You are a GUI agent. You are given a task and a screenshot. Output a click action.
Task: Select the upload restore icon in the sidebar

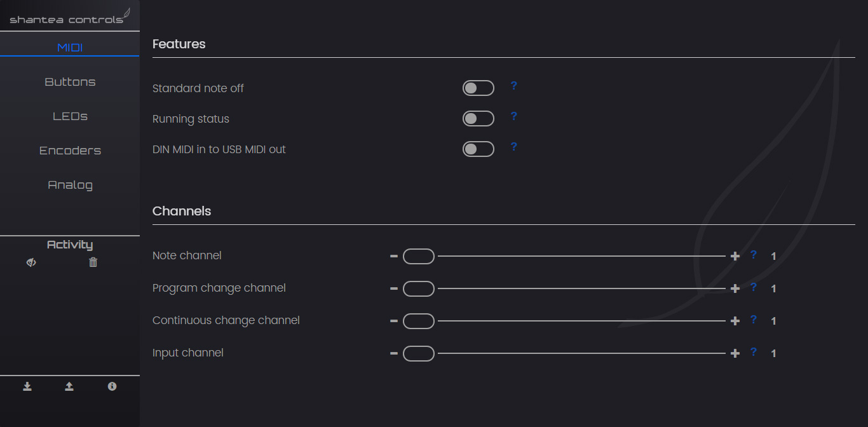(69, 386)
